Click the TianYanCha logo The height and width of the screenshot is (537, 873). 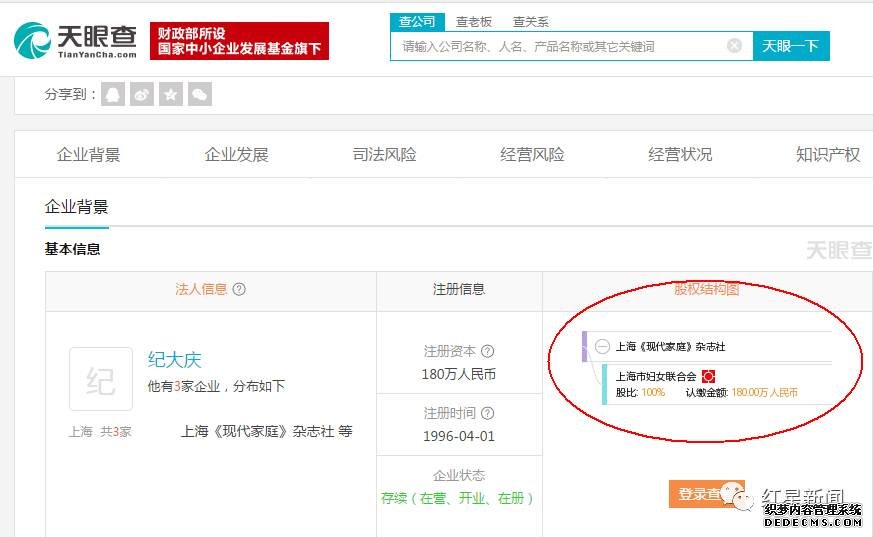pyautogui.click(x=75, y=41)
